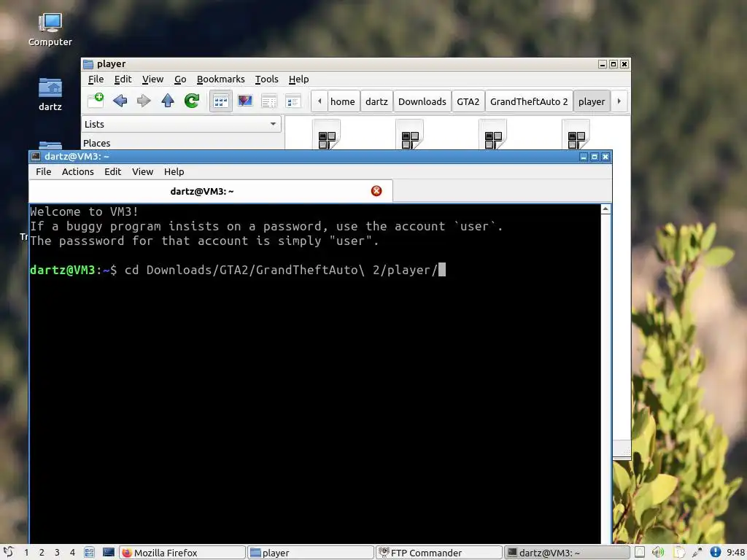Screen dimensions: 747x560
Task: Click terminal scrollbar up arrow
Action: tap(605, 209)
